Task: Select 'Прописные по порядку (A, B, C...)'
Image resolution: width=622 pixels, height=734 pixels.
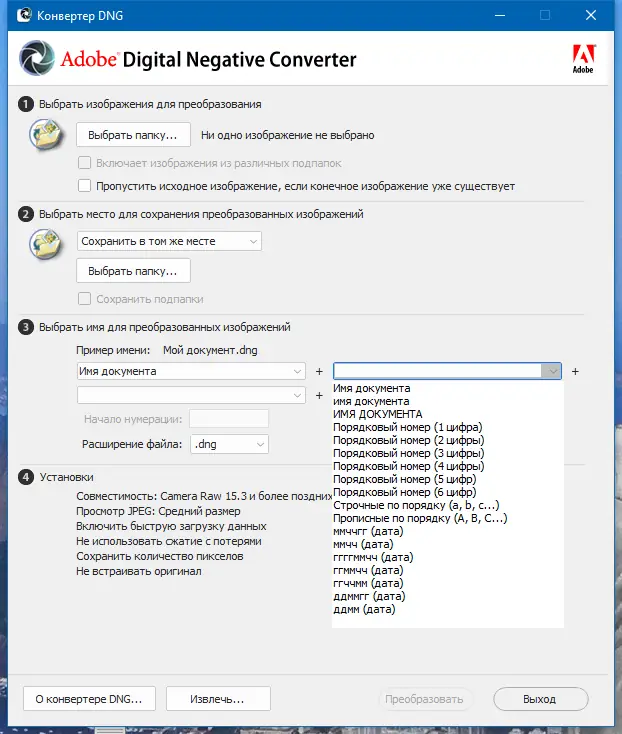Action: click(420, 518)
